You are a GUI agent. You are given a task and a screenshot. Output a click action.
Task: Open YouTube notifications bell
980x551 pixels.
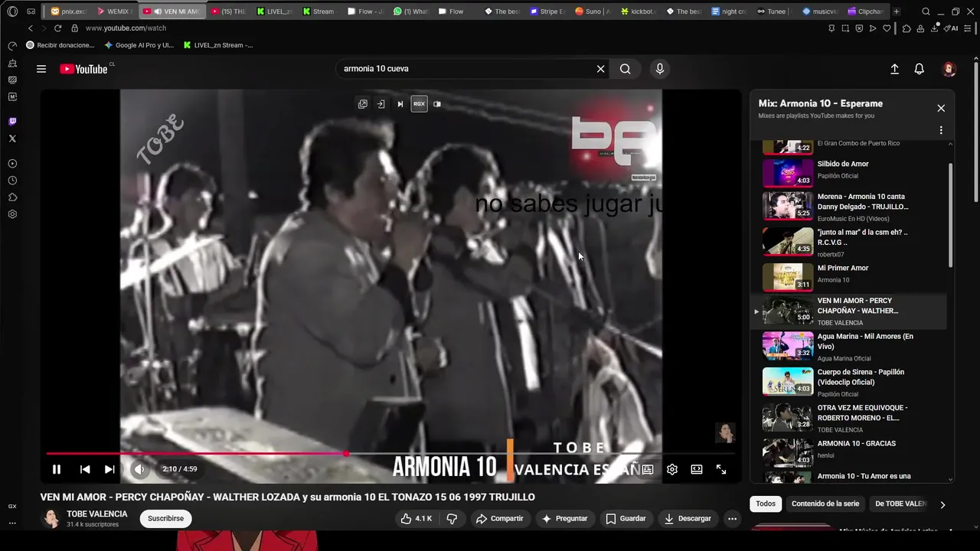click(920, 69)
